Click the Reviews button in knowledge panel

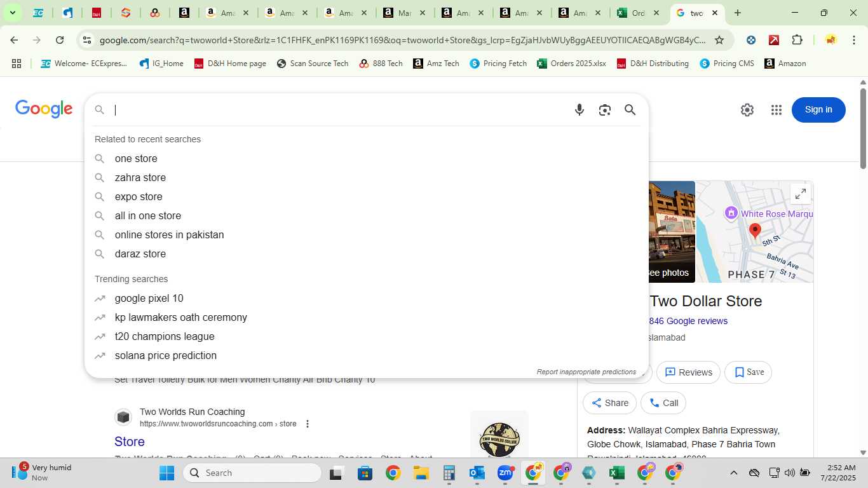click(688, 372)
